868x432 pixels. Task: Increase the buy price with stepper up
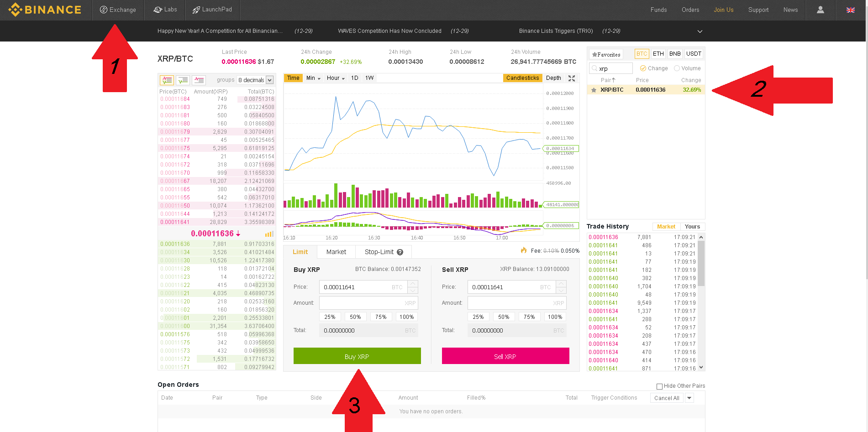(413, 284)
